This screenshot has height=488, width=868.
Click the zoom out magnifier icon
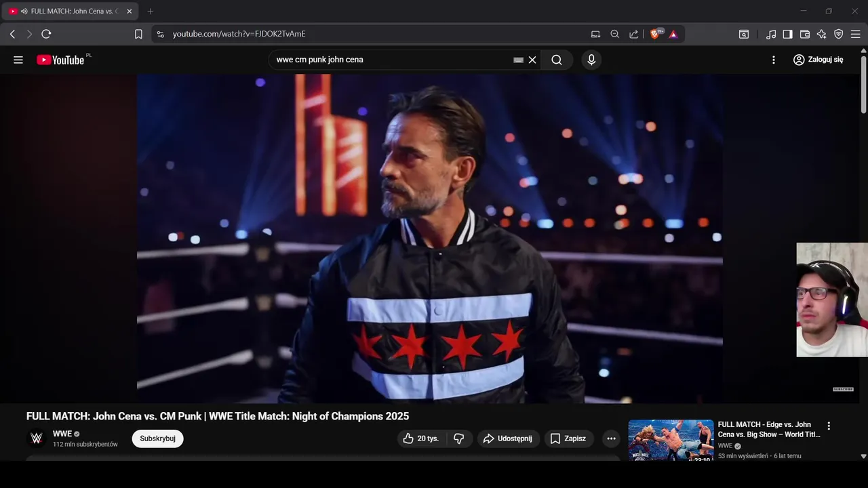click(x=614, y=34)
